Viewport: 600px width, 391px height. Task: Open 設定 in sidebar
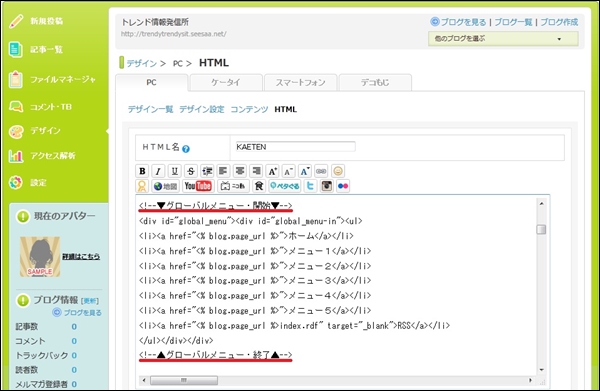(39, 182)
